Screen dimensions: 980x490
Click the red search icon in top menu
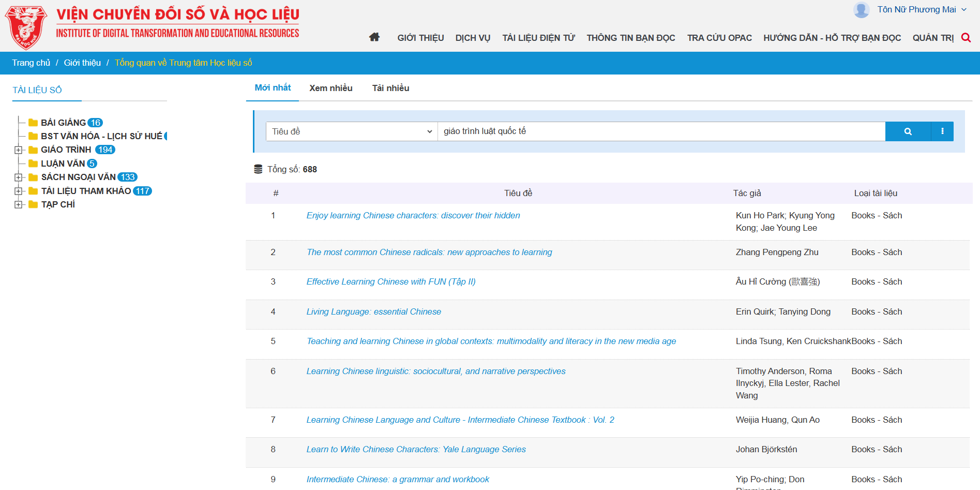pos(966,37)
